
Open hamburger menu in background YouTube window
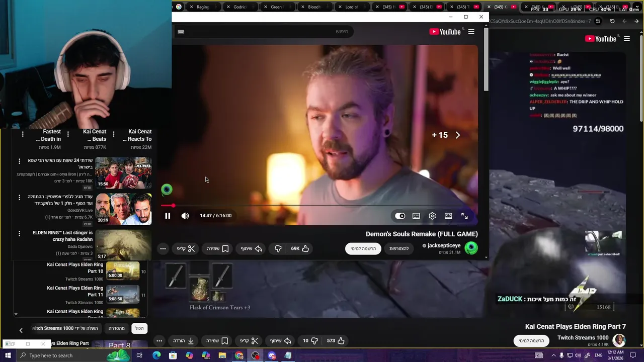[x=627, y=39]
